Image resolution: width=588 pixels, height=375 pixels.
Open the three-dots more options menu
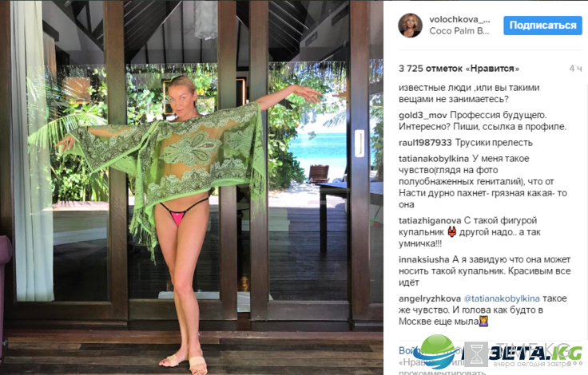click(575, 363)
